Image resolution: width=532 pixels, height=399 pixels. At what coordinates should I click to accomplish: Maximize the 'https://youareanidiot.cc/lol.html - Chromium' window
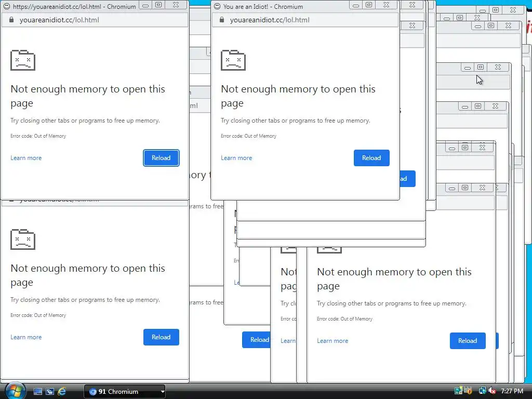point(158,5)
